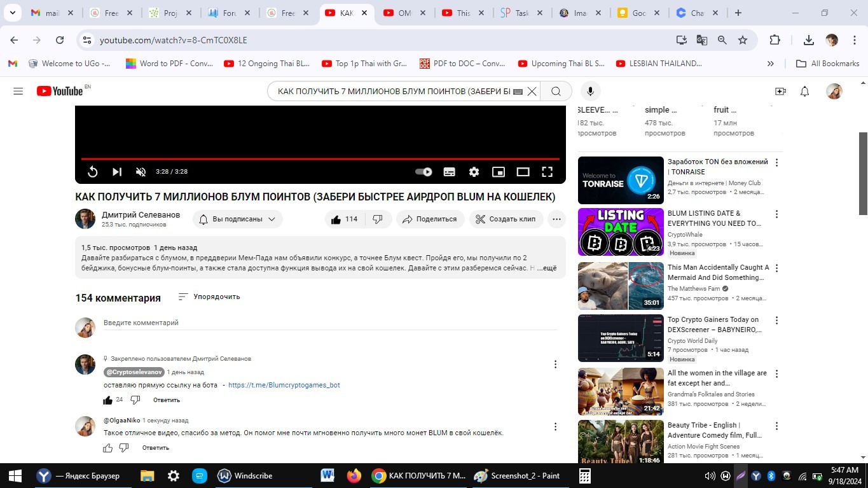Open the t.me/Blumcryptogames_bot link
This screenshot has height=488, width=868.
pyautogui.click(x=284, y=385)
